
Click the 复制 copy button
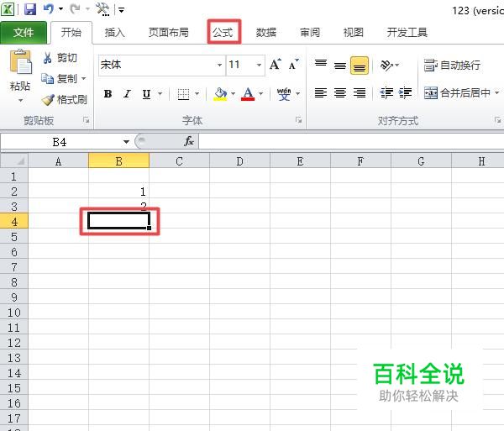pyautogui.click(x=60, y=78)
